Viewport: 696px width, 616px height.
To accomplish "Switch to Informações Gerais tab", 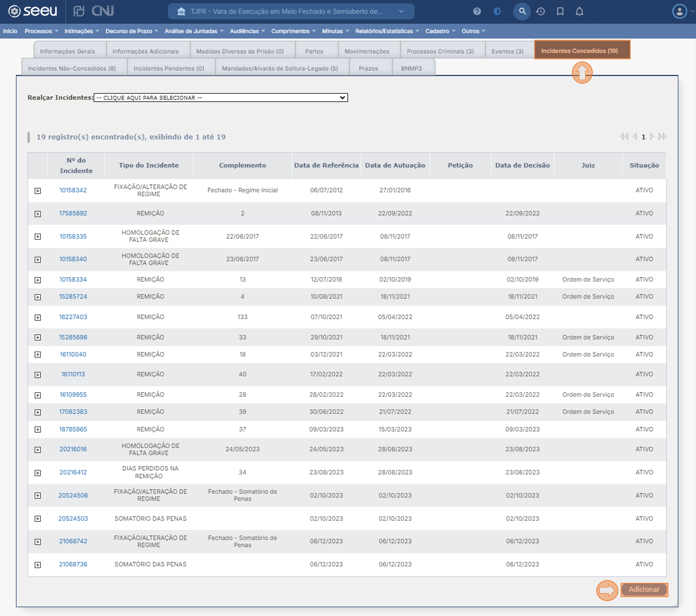I will (70, 51).
